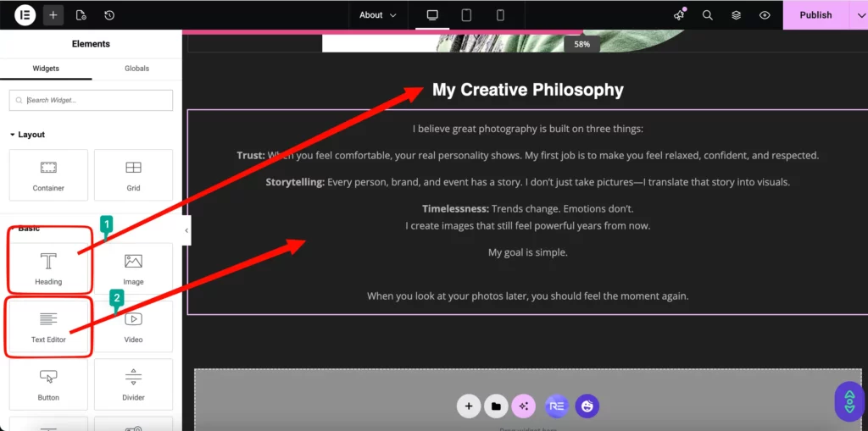Select the Divider widget
868x431 pixels.
133,384
